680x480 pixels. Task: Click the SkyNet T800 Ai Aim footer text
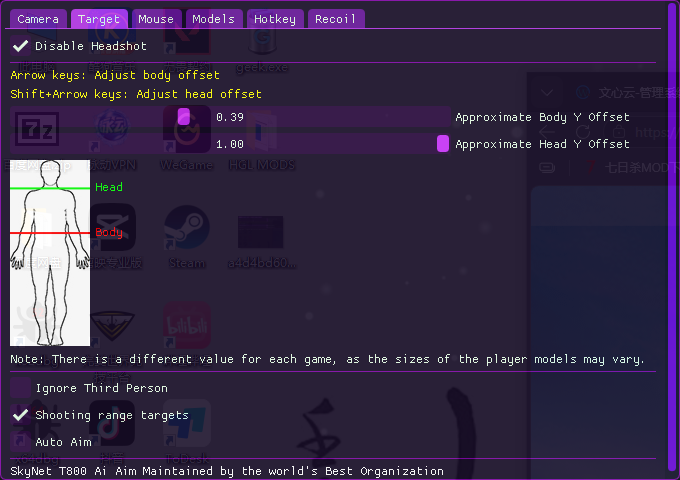[227, 471]
